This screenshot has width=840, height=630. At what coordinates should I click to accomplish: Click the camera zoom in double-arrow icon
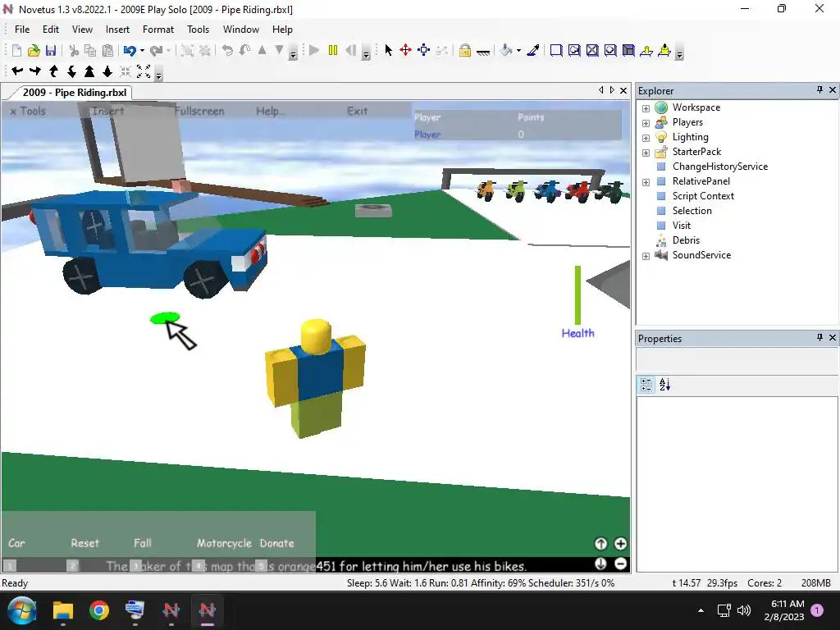tap(89, 71)
